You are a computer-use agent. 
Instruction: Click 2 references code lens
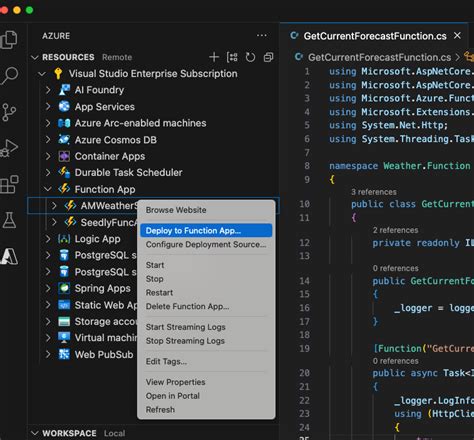tap(395, 230)
